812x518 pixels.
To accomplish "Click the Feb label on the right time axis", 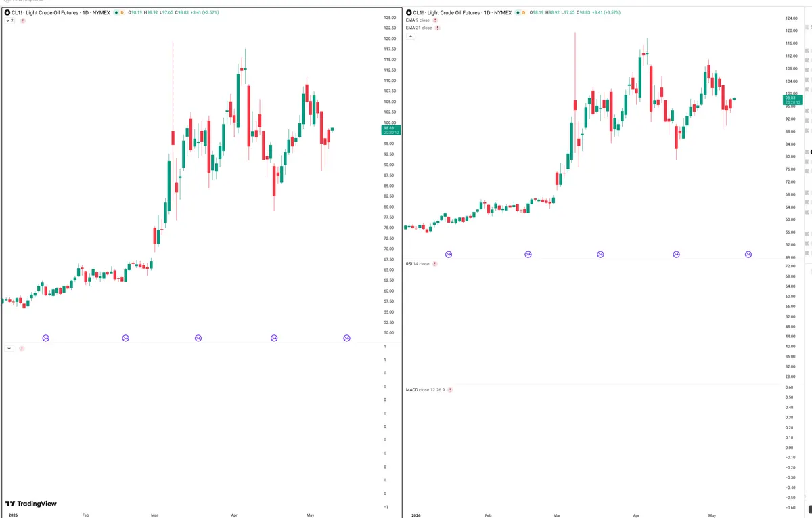I will (x=488, y=515).
